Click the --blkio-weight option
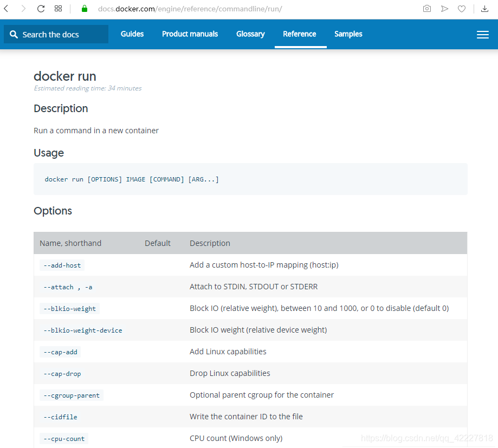Image resolution: width=498 pixels, height=448 pixels. tap(69, 309)
